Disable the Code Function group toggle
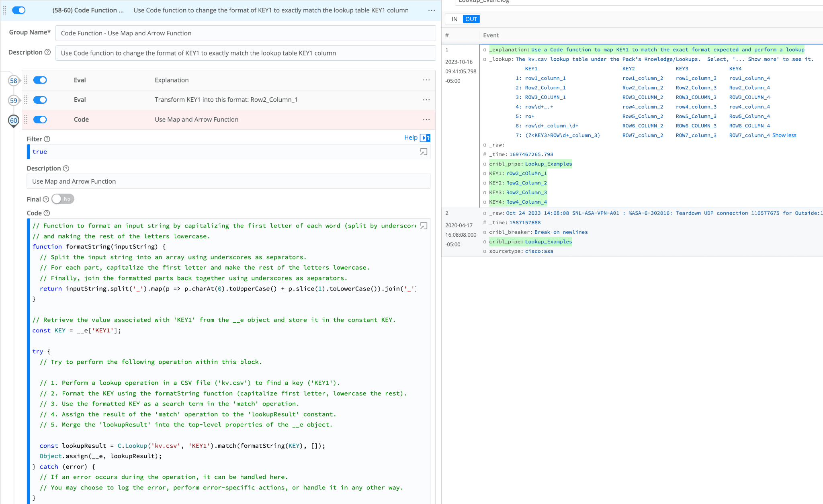 (x=19, y=10)
